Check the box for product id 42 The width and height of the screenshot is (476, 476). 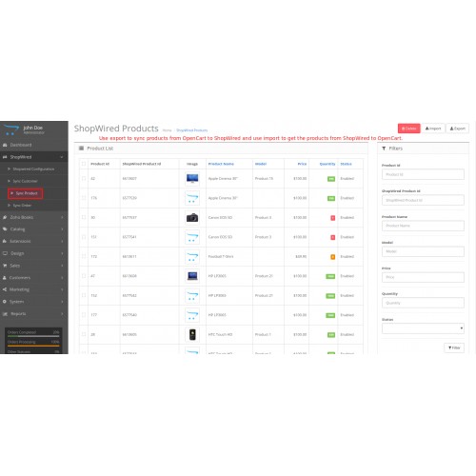pyautogui.click(x=84, y=179)
